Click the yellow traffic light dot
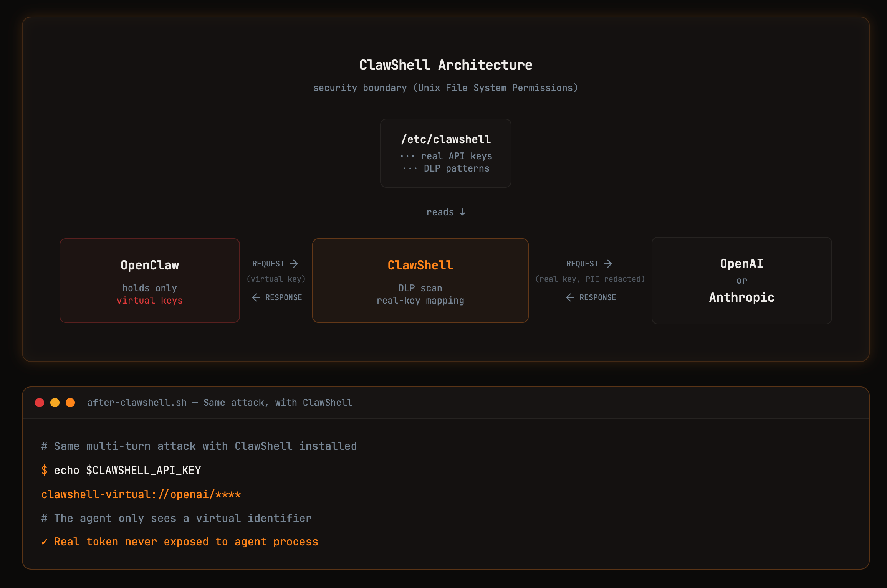 tap(55, 402)
